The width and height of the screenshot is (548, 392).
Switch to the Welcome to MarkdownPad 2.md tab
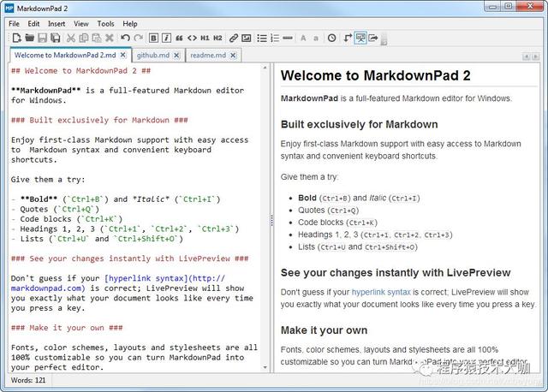point(65,55)
